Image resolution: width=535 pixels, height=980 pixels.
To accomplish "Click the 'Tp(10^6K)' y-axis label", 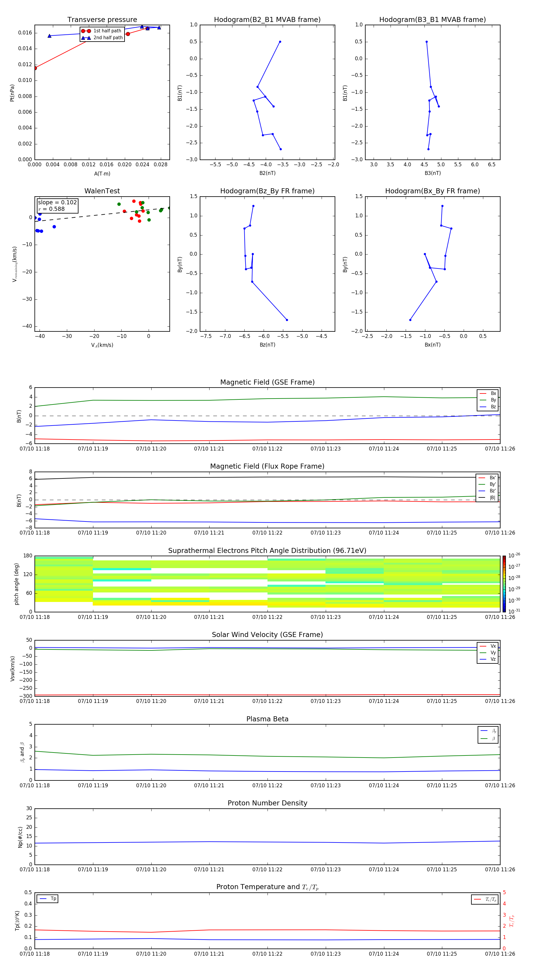I will pyautogui.click(x=17, y=921).
